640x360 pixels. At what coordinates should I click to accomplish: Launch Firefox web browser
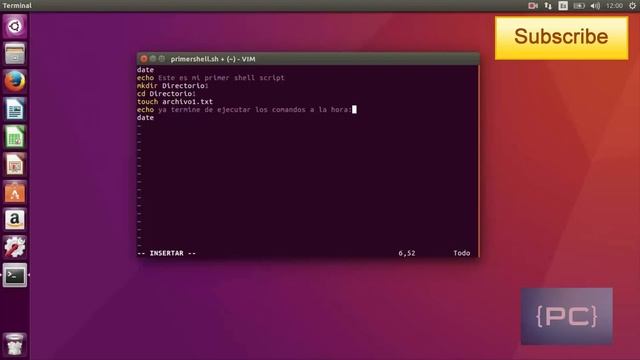tap(15, 81)
